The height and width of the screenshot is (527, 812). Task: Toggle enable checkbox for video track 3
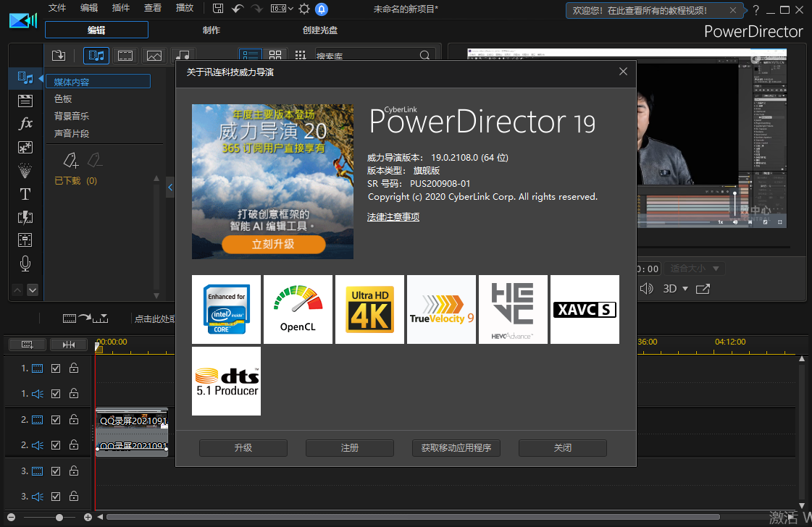click(56, 471)
